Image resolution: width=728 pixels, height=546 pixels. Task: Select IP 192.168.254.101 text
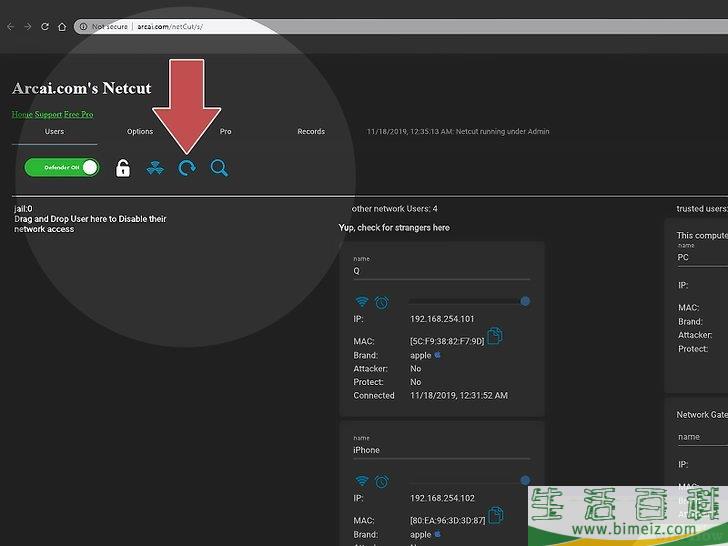(x=442, y=319)
